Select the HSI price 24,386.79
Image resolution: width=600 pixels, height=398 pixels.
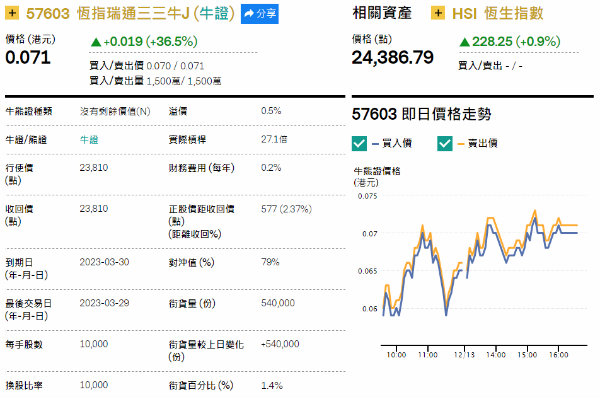(x=393, y=58)
